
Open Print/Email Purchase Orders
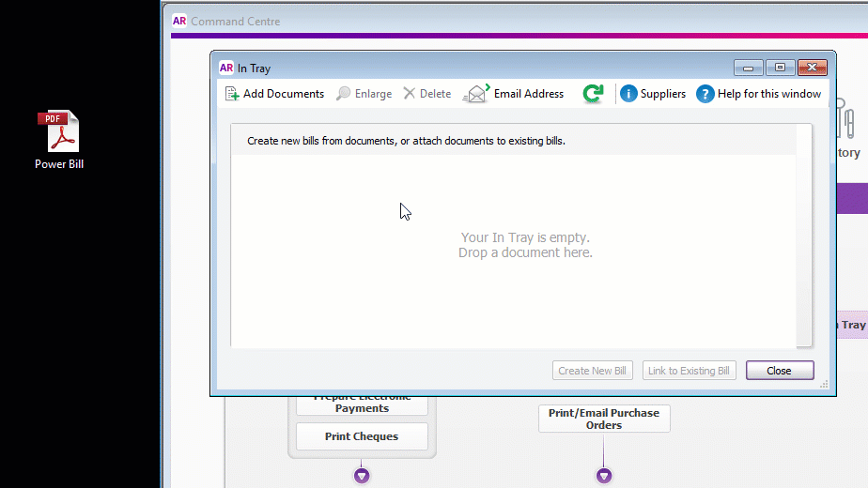pyautogui.click(x=604, y=419)
